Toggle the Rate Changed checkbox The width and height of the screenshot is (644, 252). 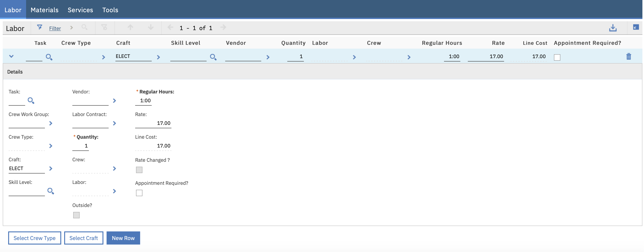click(x=139, y=170)
